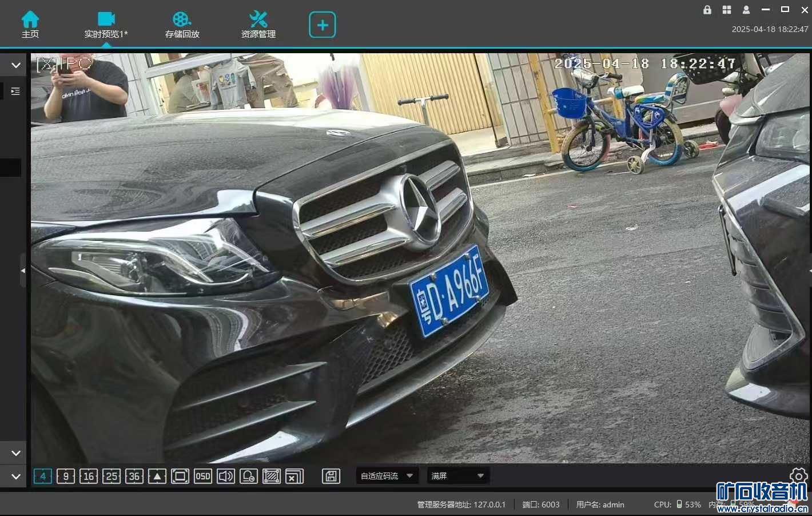Switch to the 实时预览1* tab
The height and width of the screenshot is (516, 812).
[x=106, y=25]
